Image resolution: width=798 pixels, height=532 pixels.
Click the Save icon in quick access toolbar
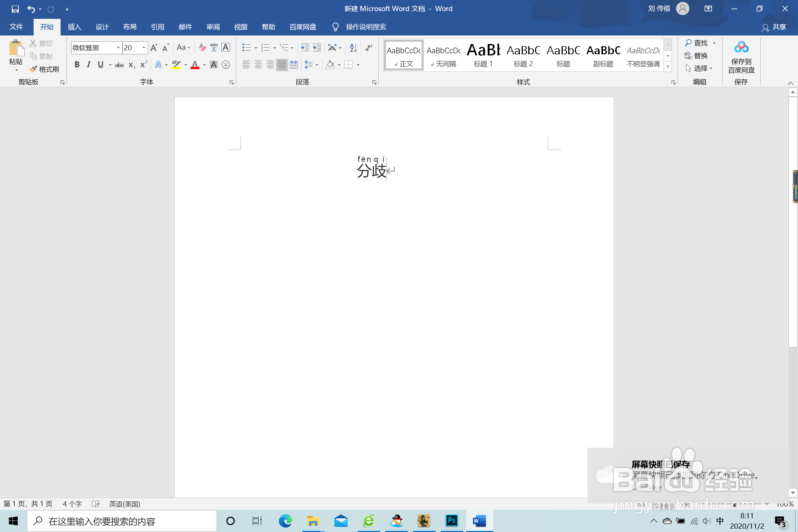tap(15, 9)
